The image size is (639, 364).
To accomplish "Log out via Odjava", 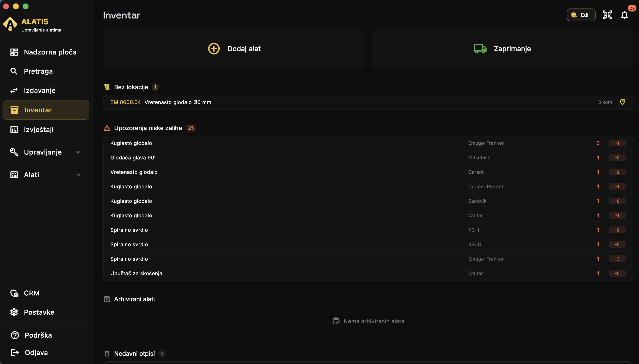I will coord(46,353).
